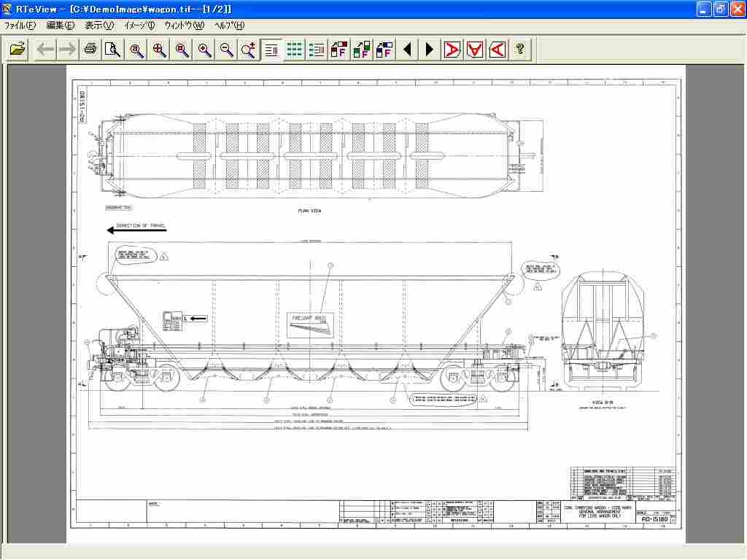Open a file with the folder icon
Screen dimensions: 747x560
[x=18, y=49]
